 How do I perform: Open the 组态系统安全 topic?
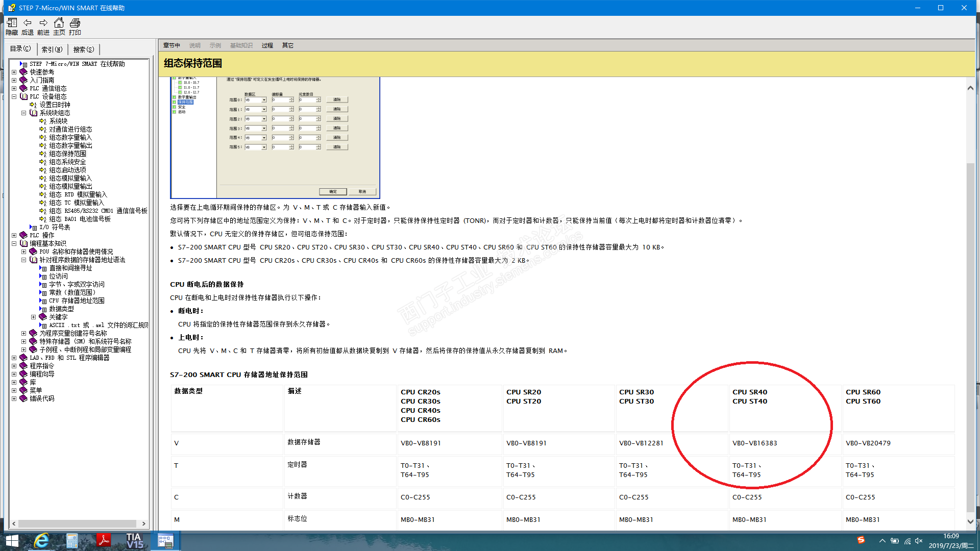pyautogui.click(x=67, y=162)
